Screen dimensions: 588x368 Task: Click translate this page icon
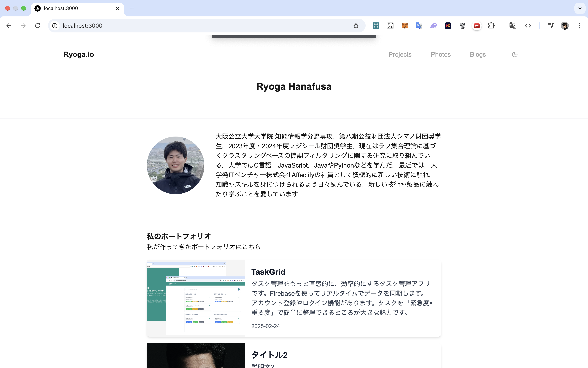(x=513, y=26)
